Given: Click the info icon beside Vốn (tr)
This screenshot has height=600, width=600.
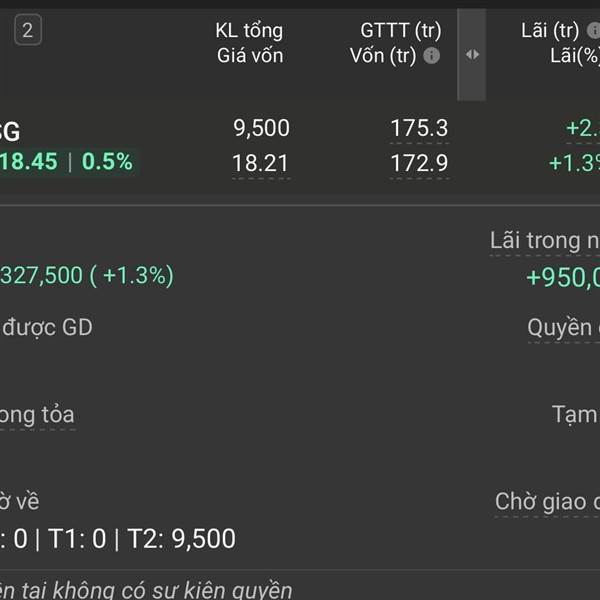Looking at the screenshot, I should 431,56.
